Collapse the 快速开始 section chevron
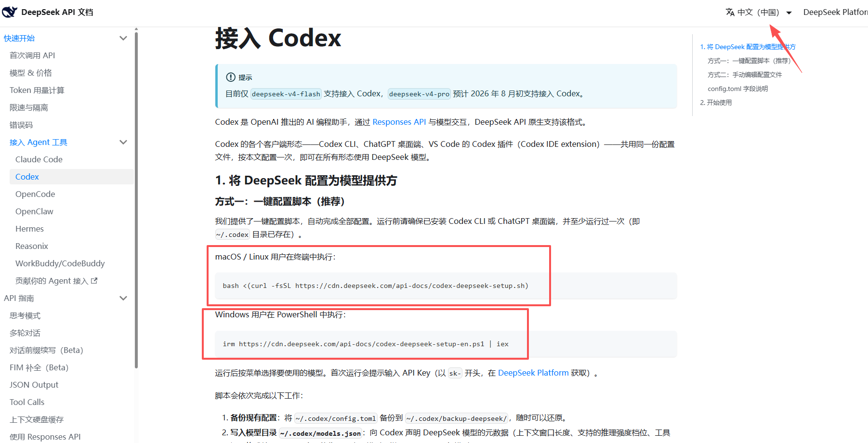This screenshot has height=443, width=868. point(123,38)
